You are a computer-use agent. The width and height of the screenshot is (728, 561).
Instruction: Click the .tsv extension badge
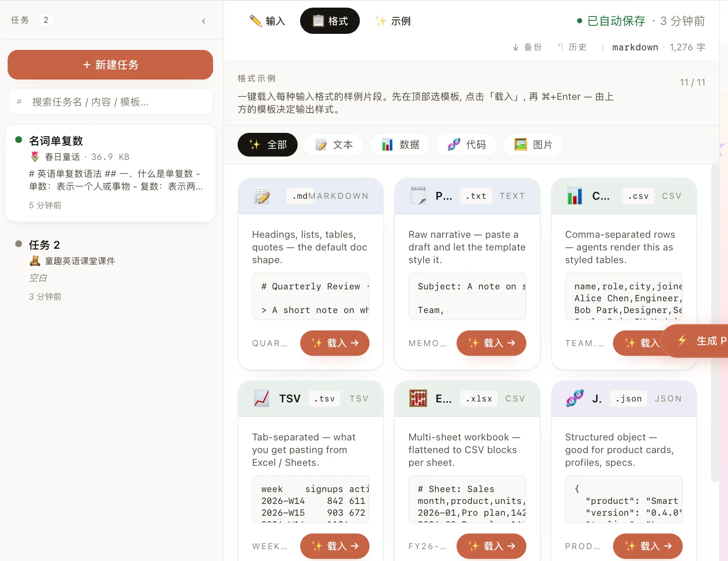click(x=324, y=399)
